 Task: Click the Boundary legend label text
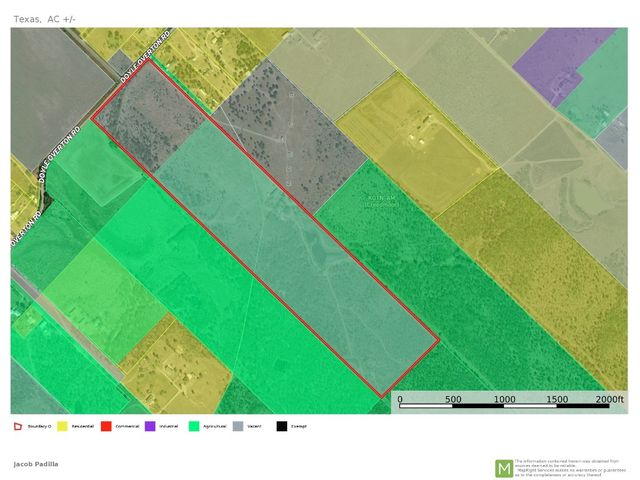38,426
